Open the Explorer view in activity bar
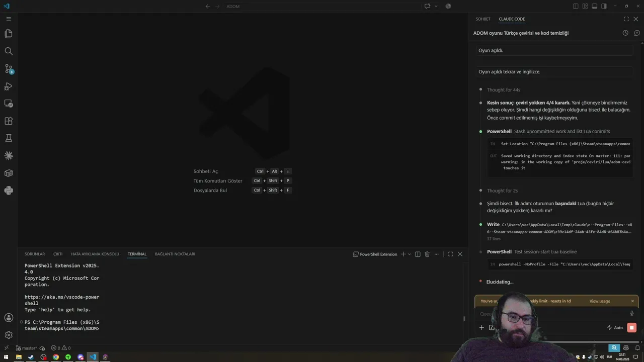644x362 pixels. click(9, 34)
